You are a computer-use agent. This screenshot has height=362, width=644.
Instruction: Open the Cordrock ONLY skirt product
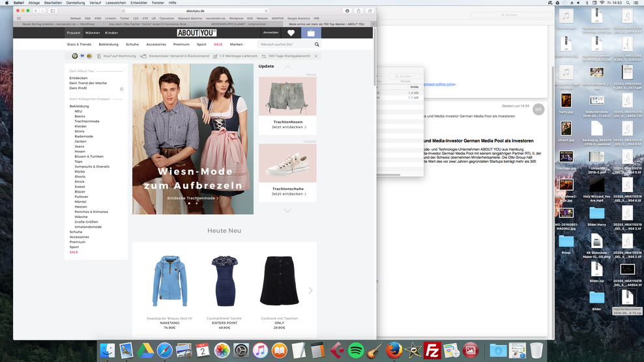[x=279, y=281]
